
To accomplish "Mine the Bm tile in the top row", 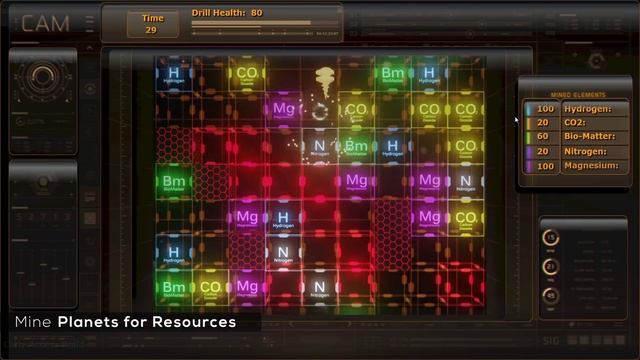I will [392, 74].
